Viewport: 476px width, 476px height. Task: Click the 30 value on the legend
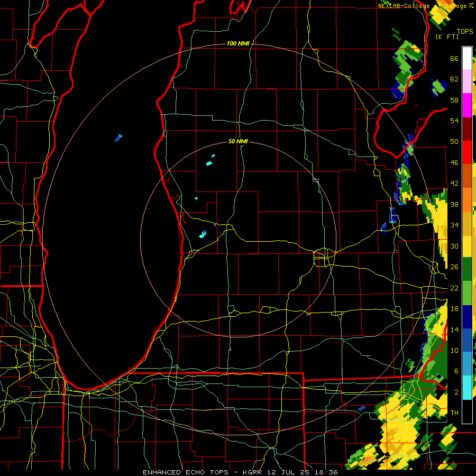click(454, 246)
